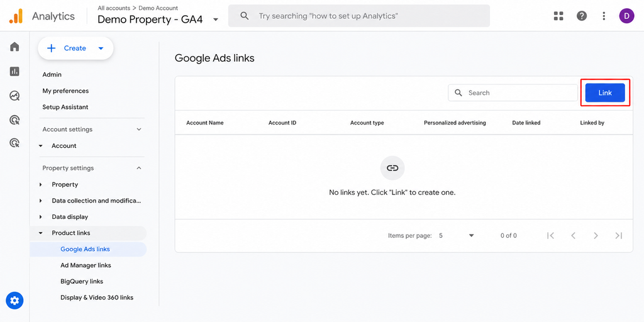
Task: Go to next page of links table
Action: click(596, 236)
